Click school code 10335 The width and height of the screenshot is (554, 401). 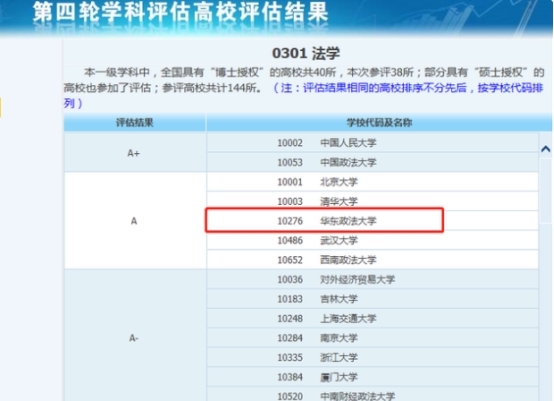290,358
